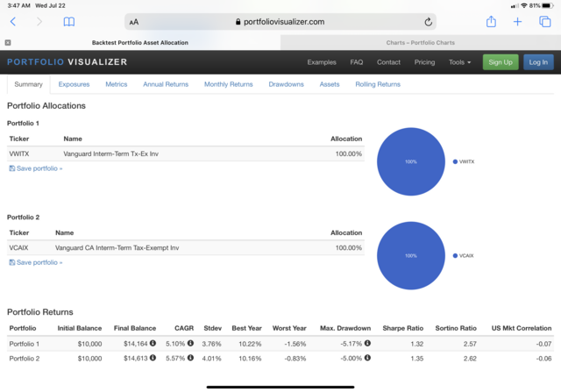The image size is (561, 392).
Task: Switch to the Assets tab
Action: [x=330, y=84]
